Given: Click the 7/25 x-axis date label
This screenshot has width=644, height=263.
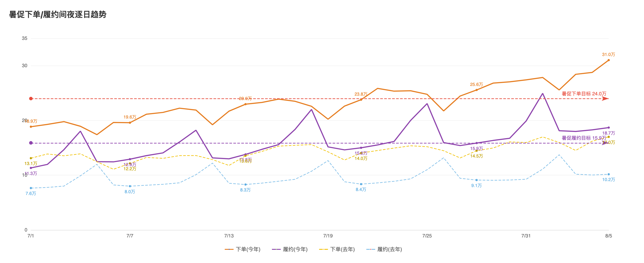Looking at the screenshot, I should 427,236.
